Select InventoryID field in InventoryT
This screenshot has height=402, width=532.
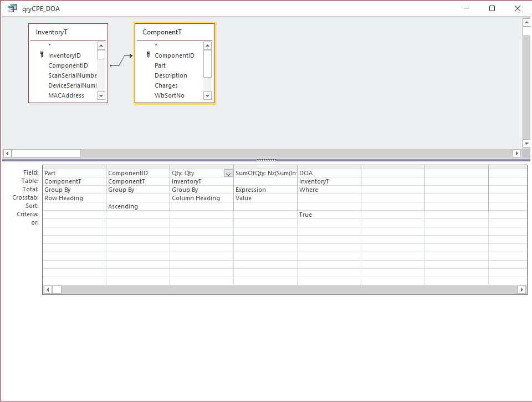(64, 55)
